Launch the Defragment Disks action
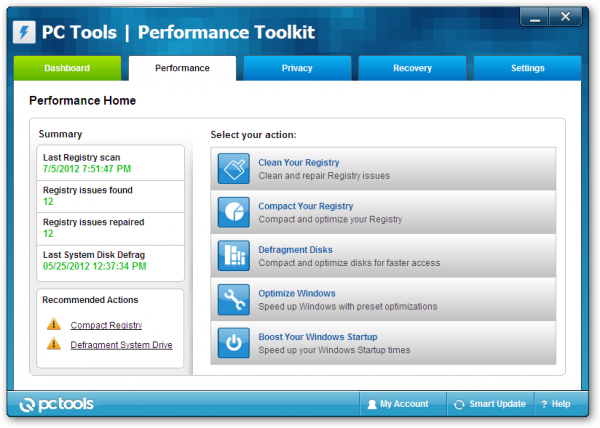The width and height of the screenshot is (600, 428). pyautogui.click(x=383, y=256)
